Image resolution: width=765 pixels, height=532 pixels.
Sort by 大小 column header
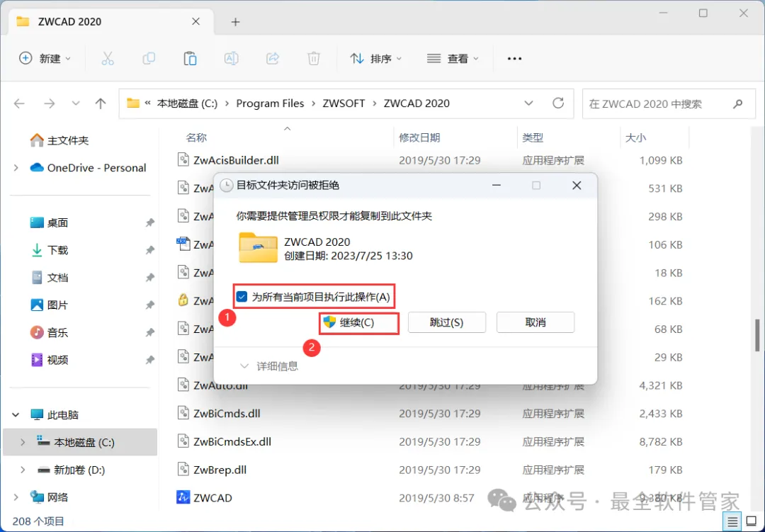(x=635, y=137)
